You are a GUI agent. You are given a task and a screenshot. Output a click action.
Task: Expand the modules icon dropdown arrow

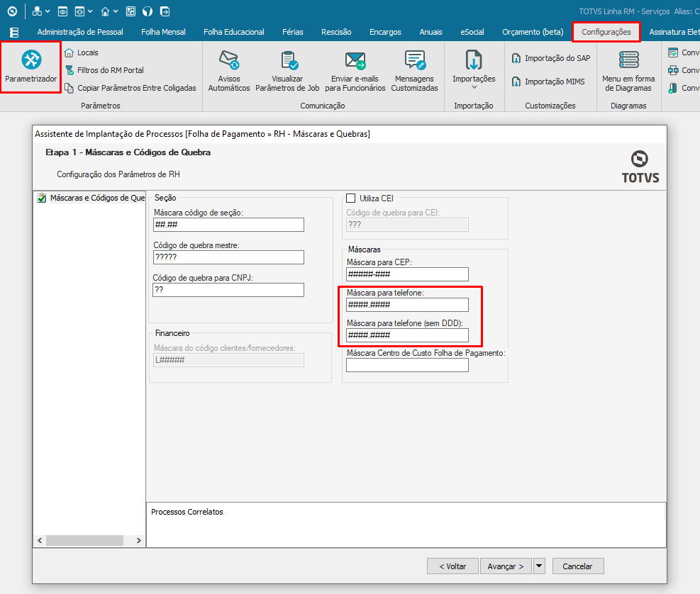tap(48, 11)
